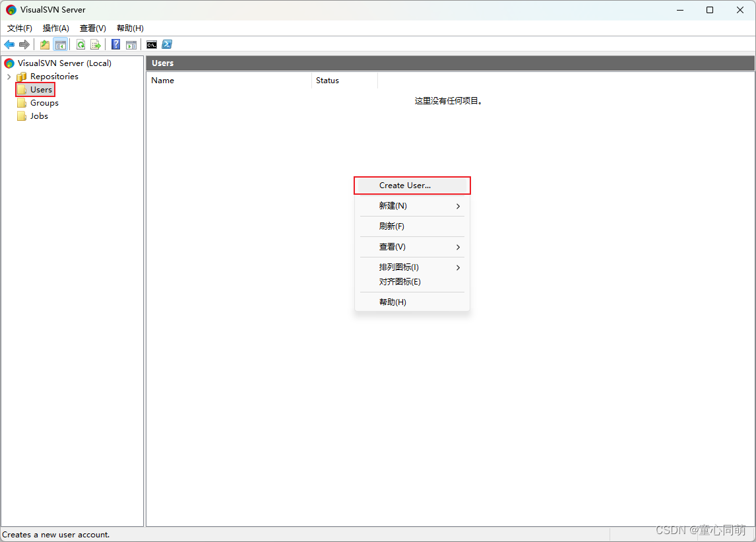Select Users in the tree
This screenshot has width=756, height=542.
(x=41, y=90)
